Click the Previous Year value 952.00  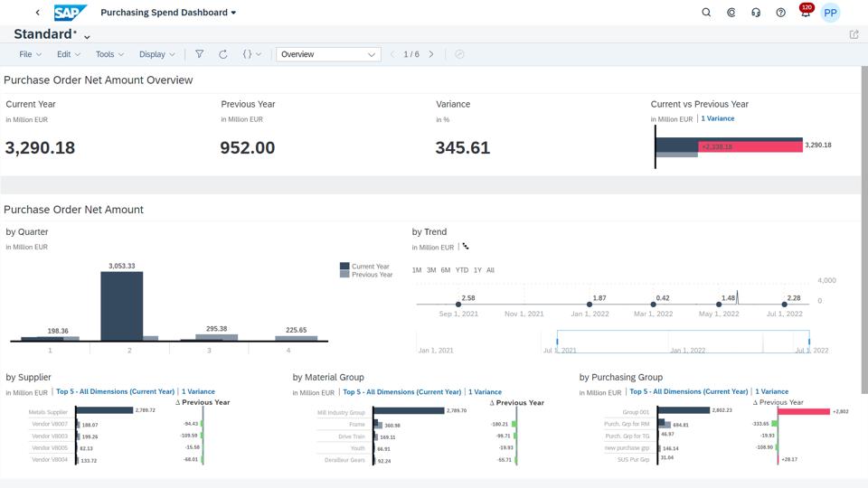click(x=248, y=147)
